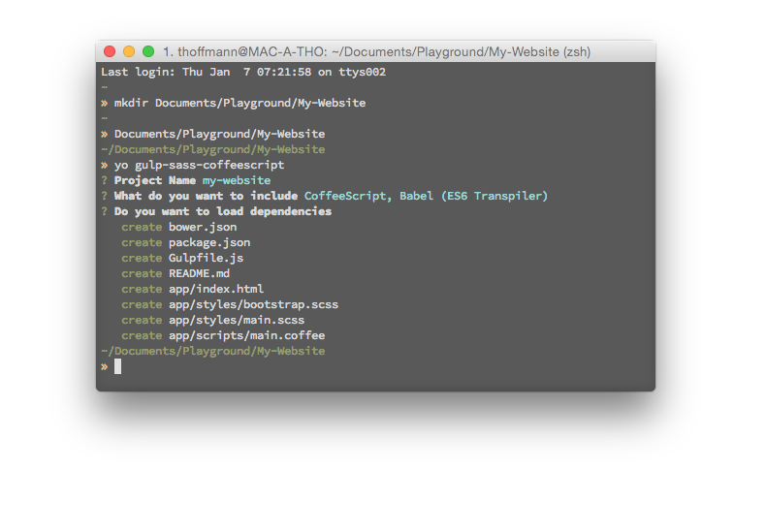The width and height of the screenshot is (766, 532).
Task: Click 'What do you want to include' prompt
Action: 206,196
